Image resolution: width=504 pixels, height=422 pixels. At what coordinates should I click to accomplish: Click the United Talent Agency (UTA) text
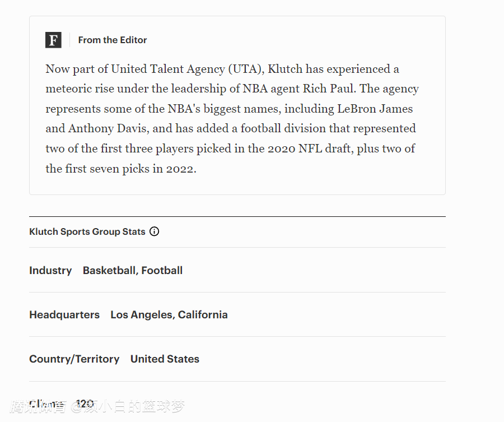point(188,69)
